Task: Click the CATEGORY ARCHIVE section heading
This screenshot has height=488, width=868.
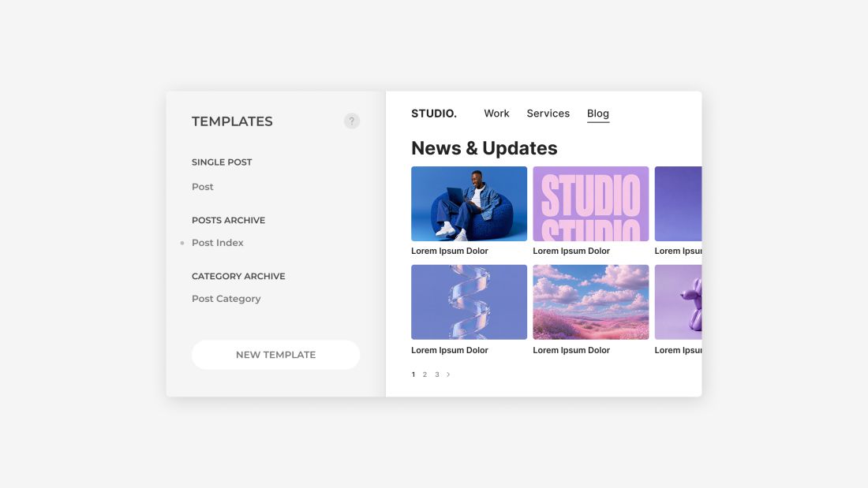Action: [238, 276]
